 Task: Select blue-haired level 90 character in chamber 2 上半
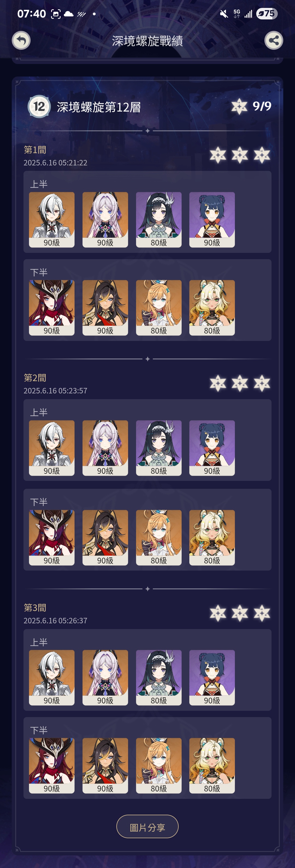point(212,448)
